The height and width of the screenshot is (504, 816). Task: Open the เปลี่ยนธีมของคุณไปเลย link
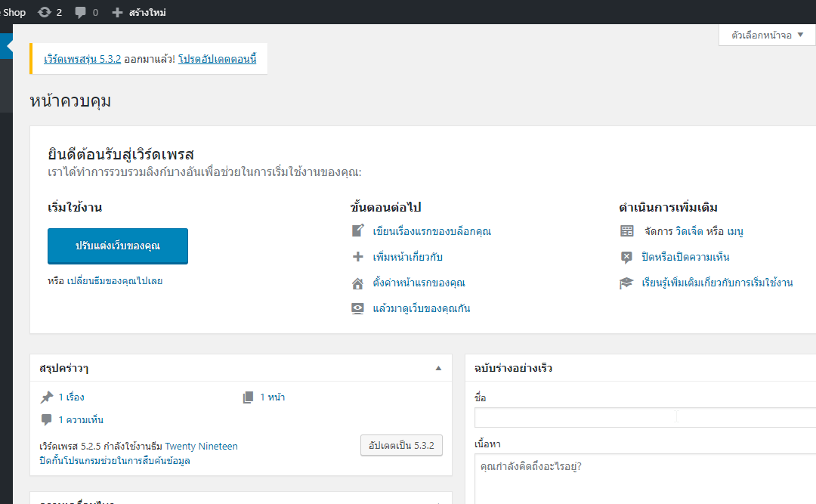pyautogui.click(x=115, y=281)
